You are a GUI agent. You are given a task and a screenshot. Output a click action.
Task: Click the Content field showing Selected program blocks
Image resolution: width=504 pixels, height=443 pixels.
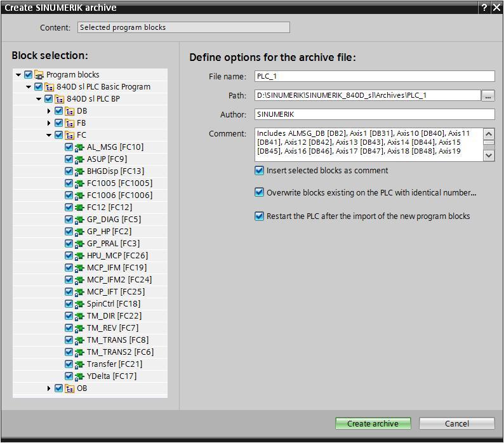(x=183, y=27)
